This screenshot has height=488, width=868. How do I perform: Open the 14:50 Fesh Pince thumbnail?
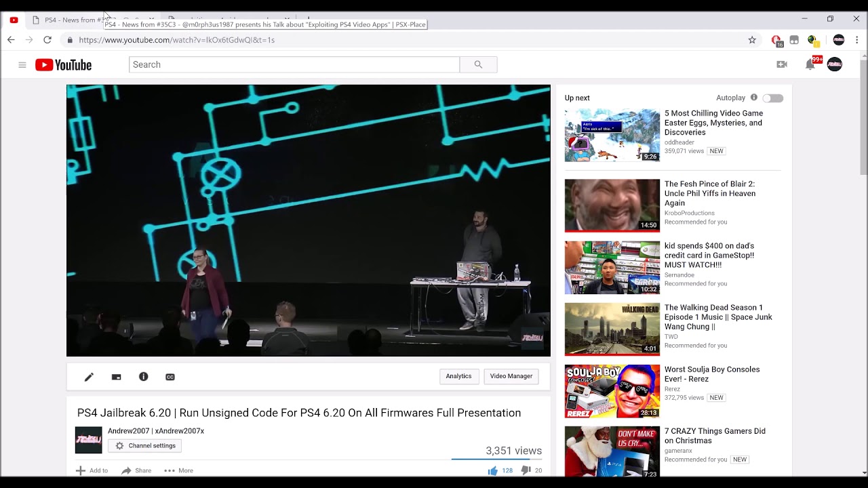pos(612,205)
